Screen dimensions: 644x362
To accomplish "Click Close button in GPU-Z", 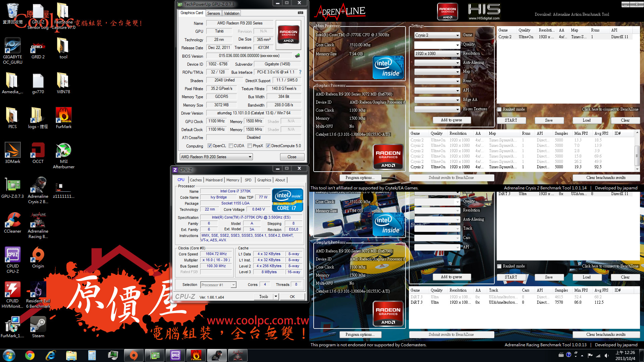I will tap(292, 157).
